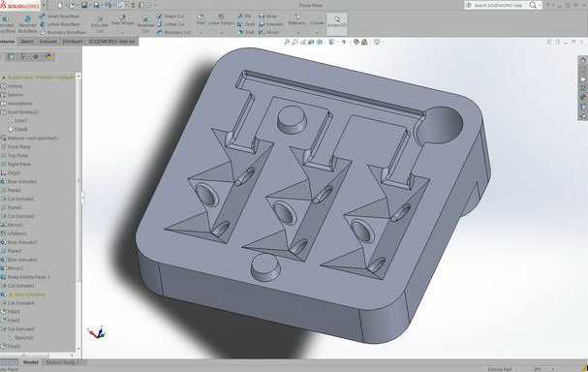Open the PropertyManager panel tab
This screenshot has height=372, width=588.
[x=12, y=56]
